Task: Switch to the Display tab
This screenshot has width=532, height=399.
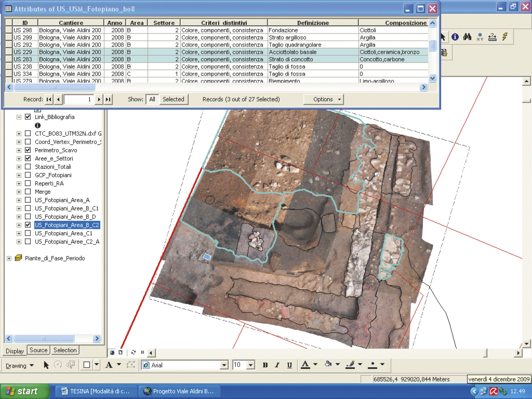Action: [x=15, y=351]
